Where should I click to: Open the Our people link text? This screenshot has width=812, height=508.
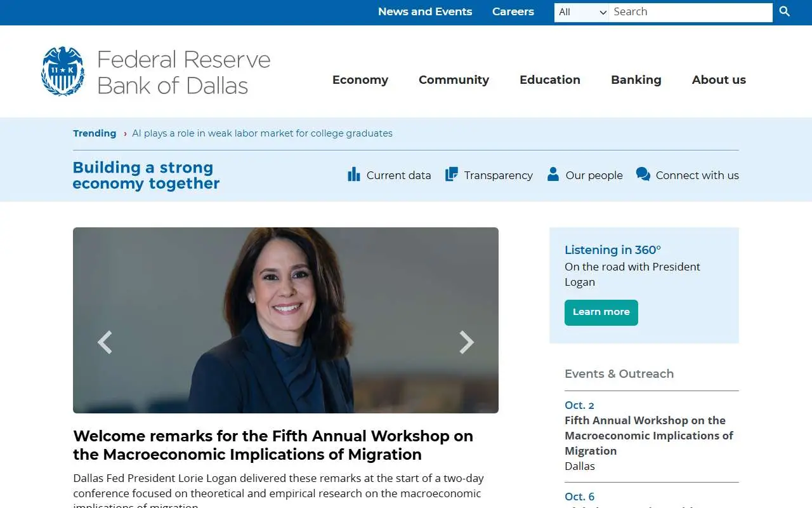pyautogui.click(x=594, y=175)
